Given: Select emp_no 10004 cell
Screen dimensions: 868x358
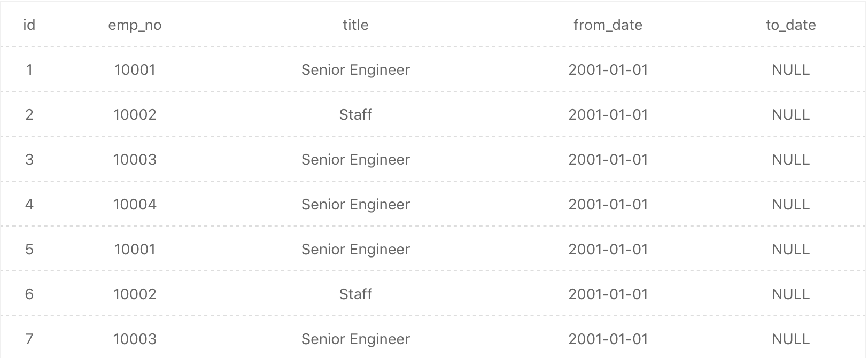Looking at the screenshot, I should (135, 204).
